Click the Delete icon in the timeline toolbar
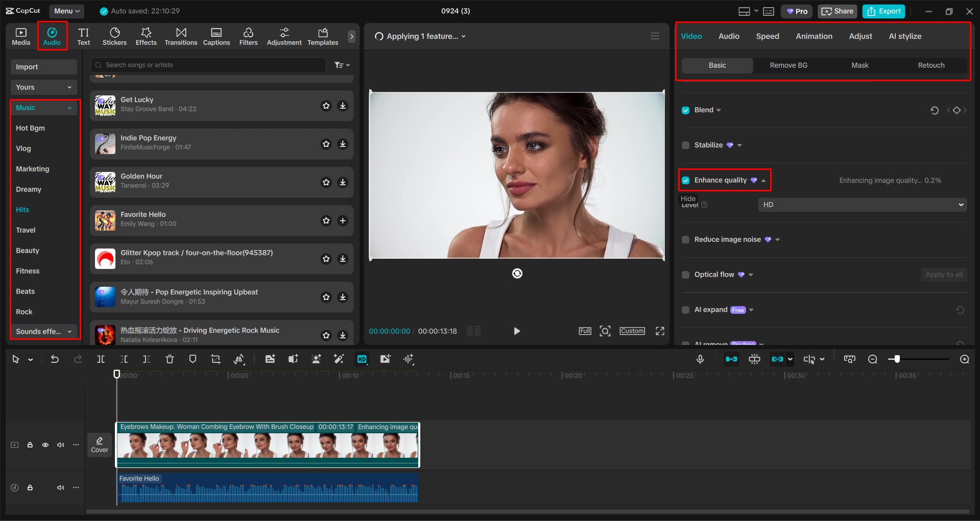Screen dimensions: 980x521 [170, 359]
